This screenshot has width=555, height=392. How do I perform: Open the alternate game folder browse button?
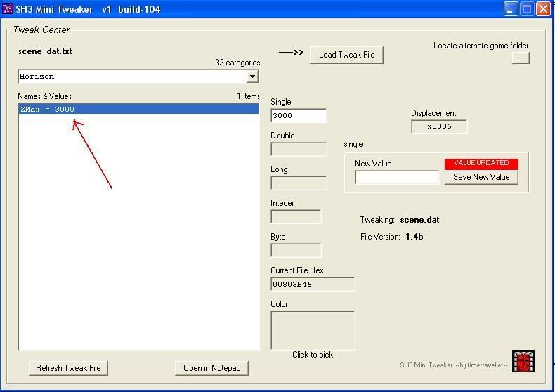pyautogui.click(x=521, y=58)
